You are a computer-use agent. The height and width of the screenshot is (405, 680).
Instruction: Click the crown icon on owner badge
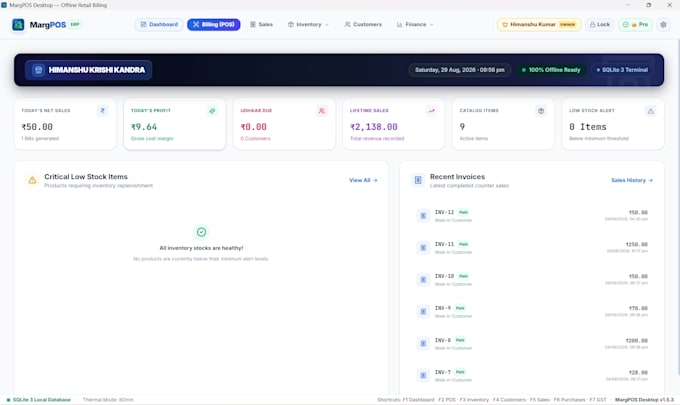505,25
